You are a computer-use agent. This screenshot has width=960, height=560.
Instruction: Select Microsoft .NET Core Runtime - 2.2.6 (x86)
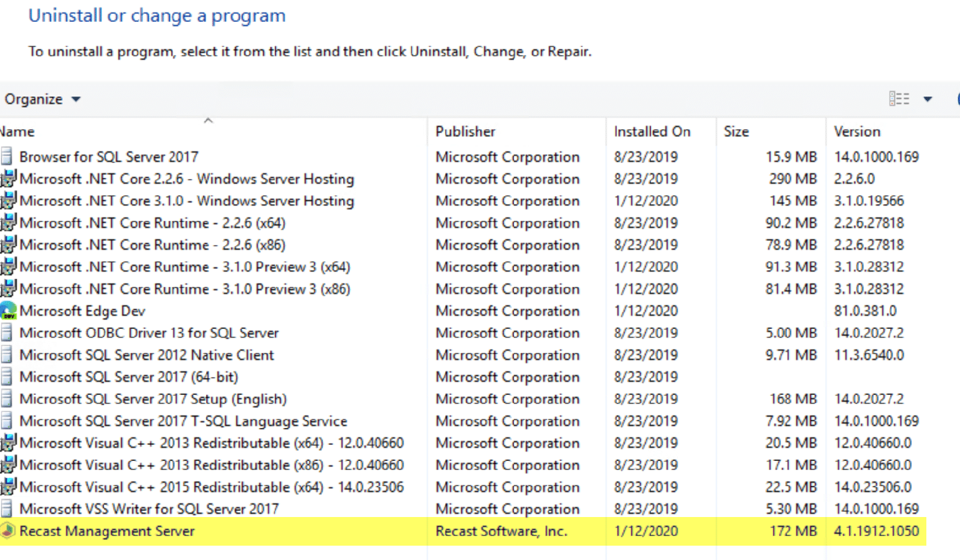coord(153,245)
